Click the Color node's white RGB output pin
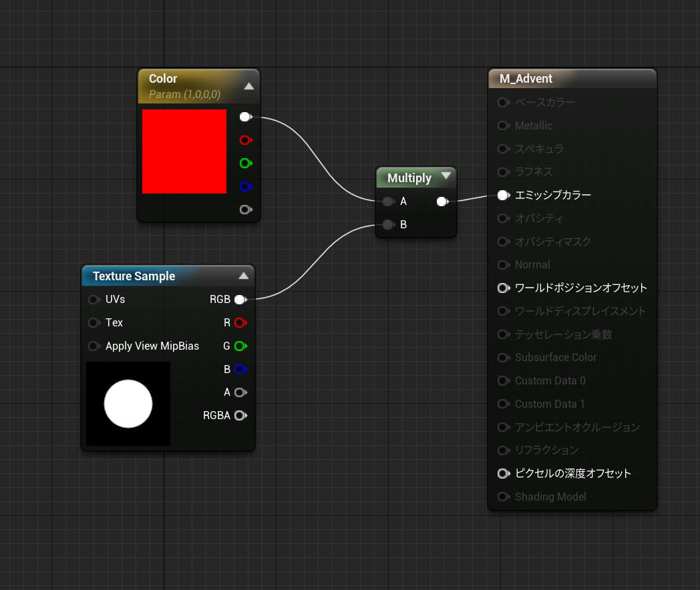The image size is (700, 590). coord(246,117)
